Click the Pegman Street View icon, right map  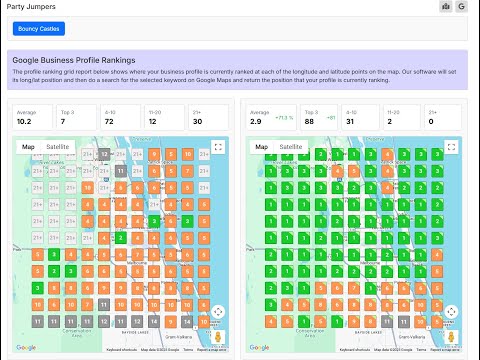pyautogui.click(x=451, y=337)
